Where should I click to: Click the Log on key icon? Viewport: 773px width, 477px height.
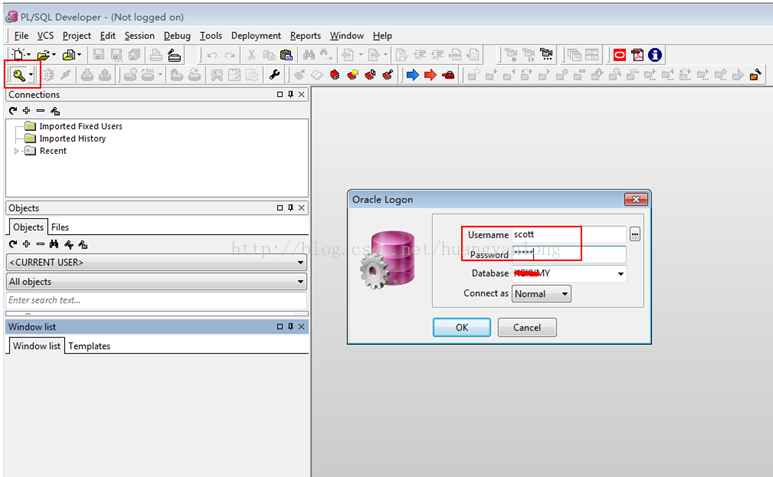click(19, 75)
